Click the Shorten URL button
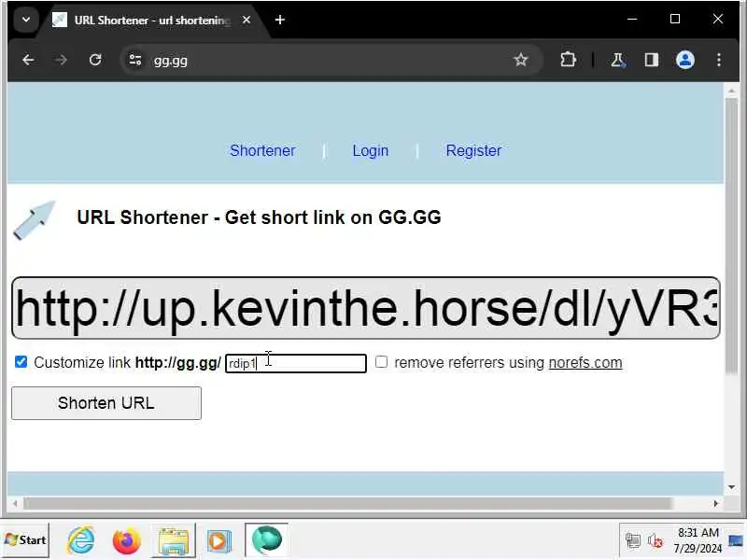 tap(106, 403)
